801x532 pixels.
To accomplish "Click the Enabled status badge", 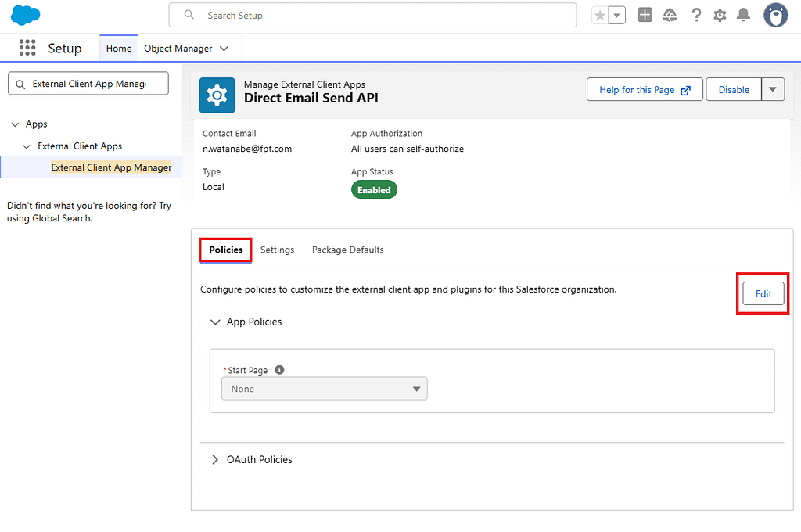I will point(374,190).
